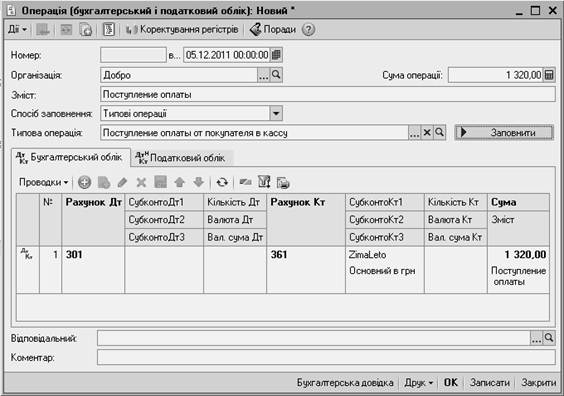Viewport: 564px width, 396px height.
Task: Click the last icon in Проводки toolbar
Action: (x=283, y=183)
